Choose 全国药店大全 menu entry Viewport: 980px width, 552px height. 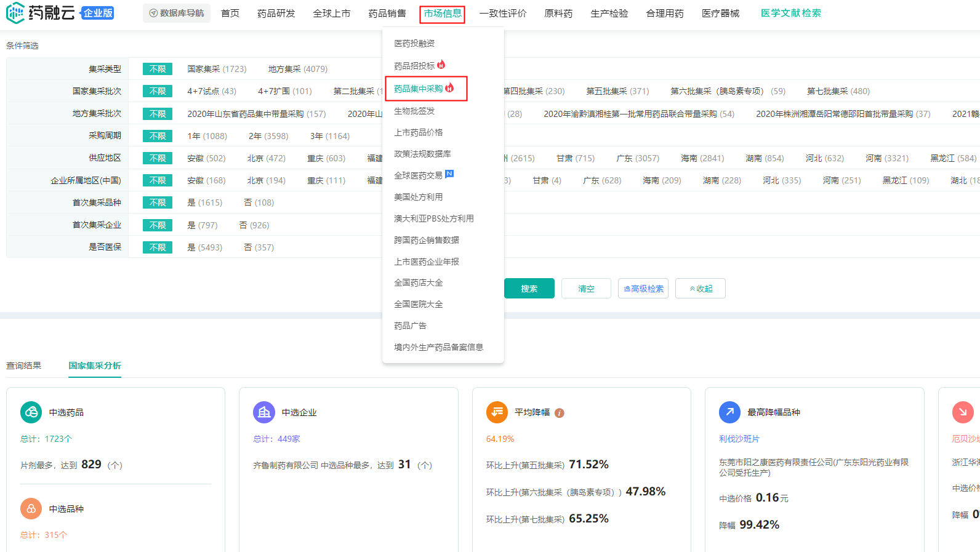coord(419,282)
